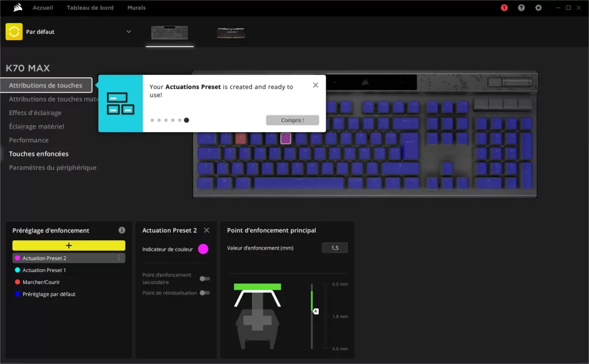
Task: Open the Tableau de bord tab
Action: [x=90, y=7]
